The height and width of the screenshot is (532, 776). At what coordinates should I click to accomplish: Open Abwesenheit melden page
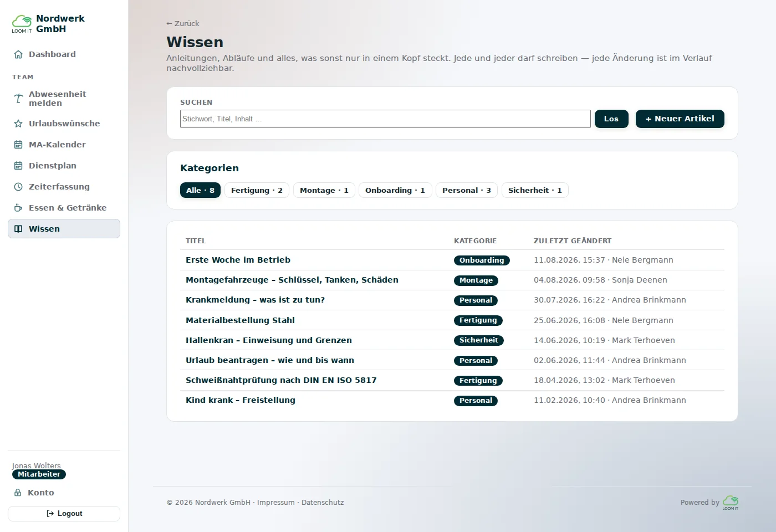tap(64, 99)
